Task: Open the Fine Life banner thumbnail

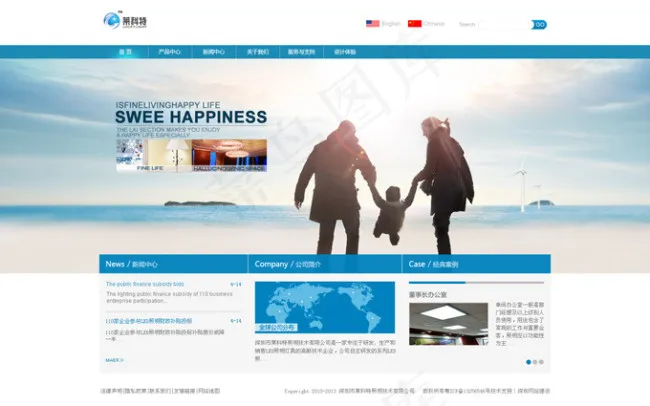Action: click(x=147, y=154)
